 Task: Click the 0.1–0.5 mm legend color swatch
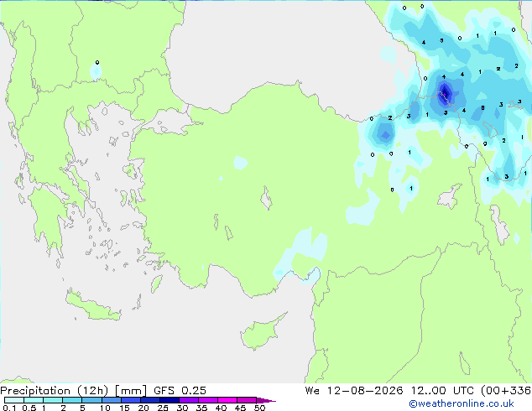(x=14, y=400)
